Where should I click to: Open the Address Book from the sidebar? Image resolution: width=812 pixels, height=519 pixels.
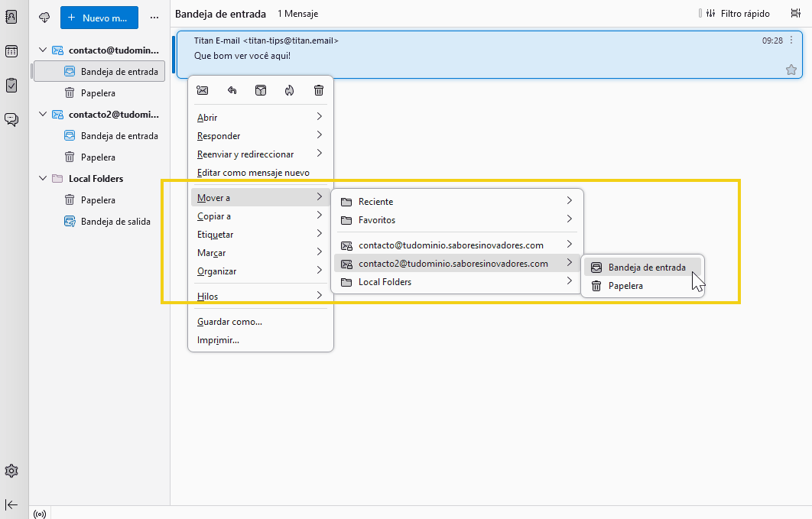[11, 17]
